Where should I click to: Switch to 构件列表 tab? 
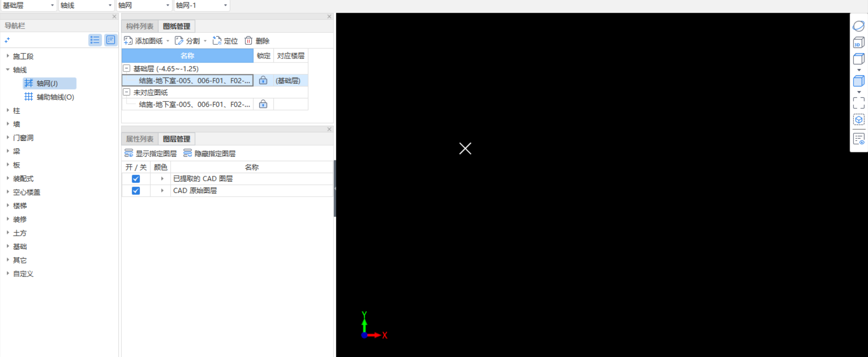140,26
